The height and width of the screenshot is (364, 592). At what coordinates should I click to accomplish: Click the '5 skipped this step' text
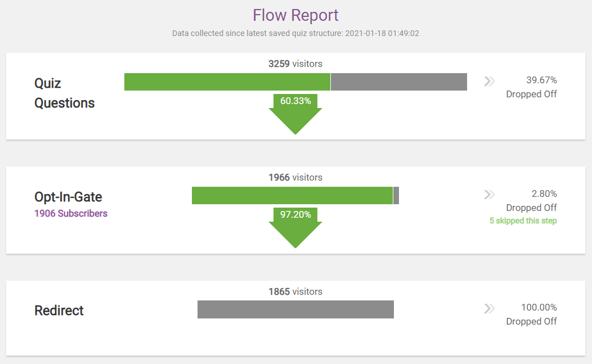coord(523,221)
